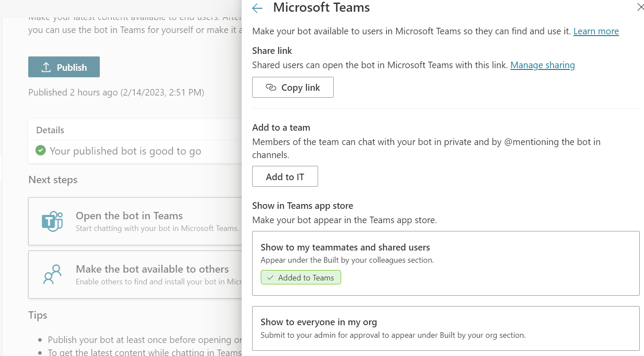The width and height of the screenshot is (644, 356).
Task: Go back using the arrow beside Microsoft Teams
Action: coord(257,8)
